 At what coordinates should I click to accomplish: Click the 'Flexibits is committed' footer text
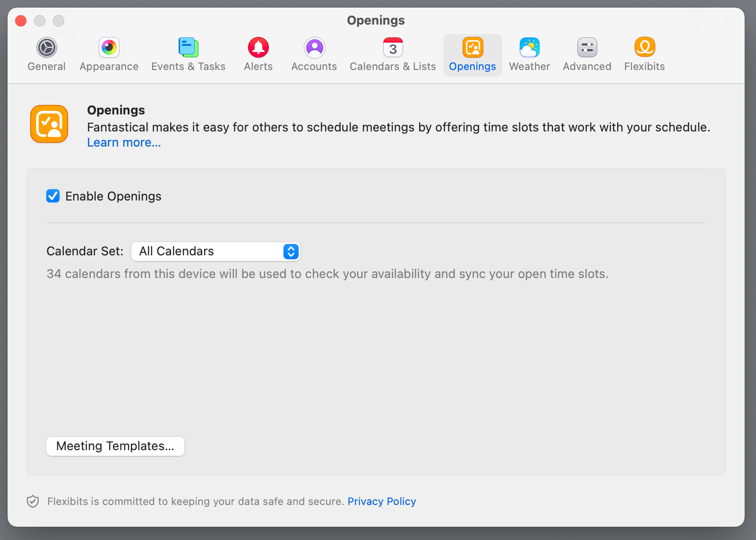click(x=195, y=501)
